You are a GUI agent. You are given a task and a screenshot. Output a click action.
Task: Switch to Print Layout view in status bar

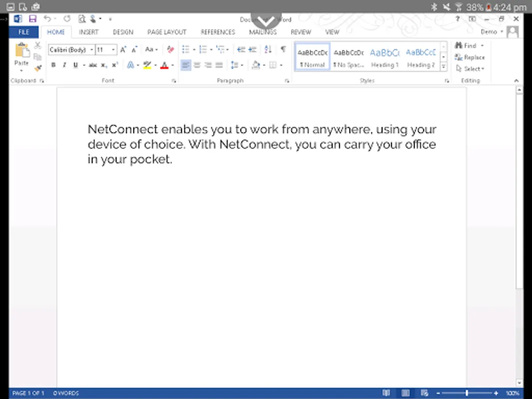pos(405,393)
